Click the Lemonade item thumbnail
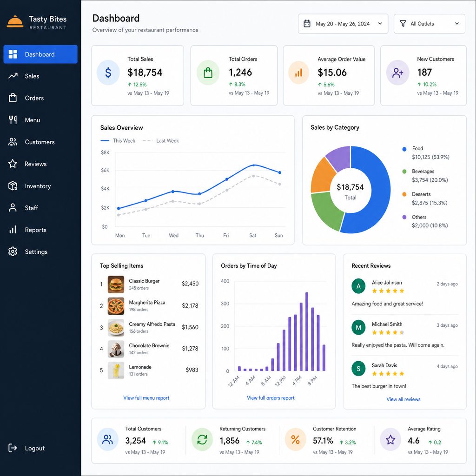The height and width of the screenshot is (476, 476). [x=116, y=370]
